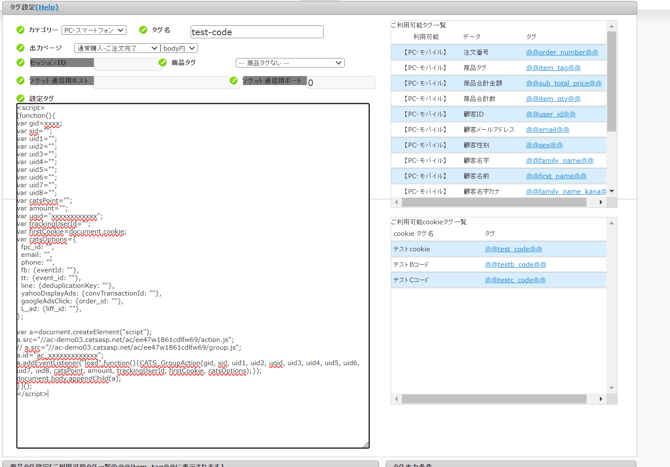This screenshot has height=467, width=670.
Task: Click green check icon beside セッションID
Action: click(x=20, y=63)
